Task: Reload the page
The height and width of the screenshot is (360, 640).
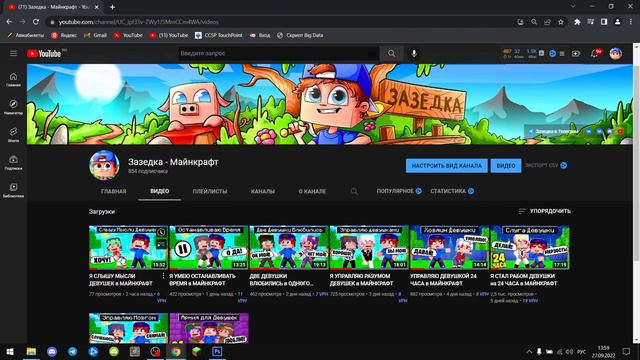Action: click(36, 22)
